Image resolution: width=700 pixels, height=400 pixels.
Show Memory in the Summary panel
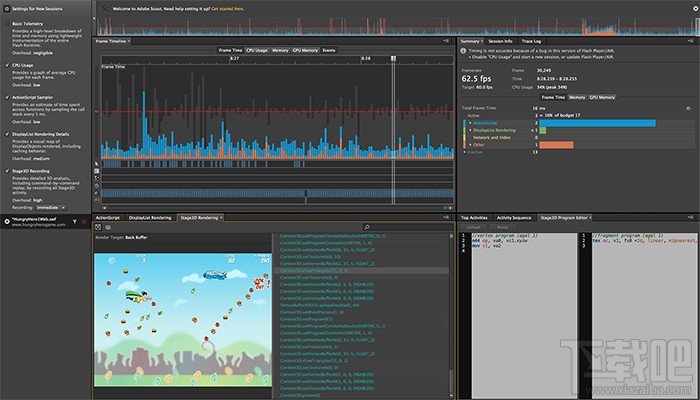click(577, 97)
